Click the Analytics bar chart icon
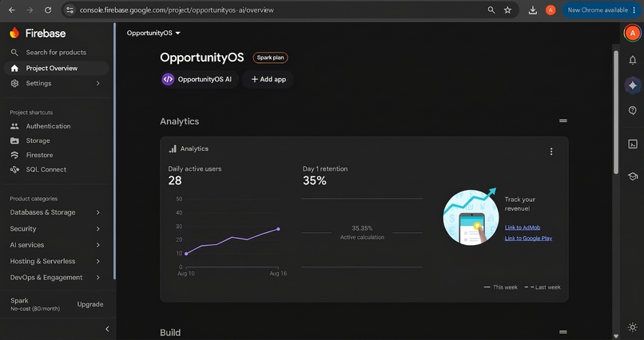Viewport: 644px width, 340px height. (x=173, y=149)
